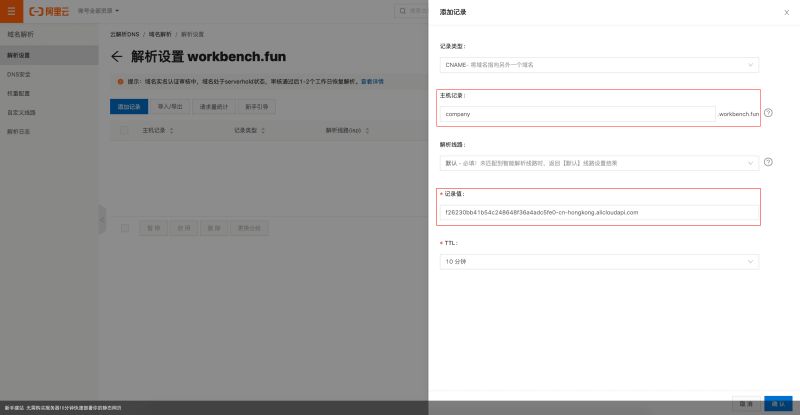Click the orange warning icon beside 提示
This screenshot has width=800, height=415.
(x=120, y=82)
